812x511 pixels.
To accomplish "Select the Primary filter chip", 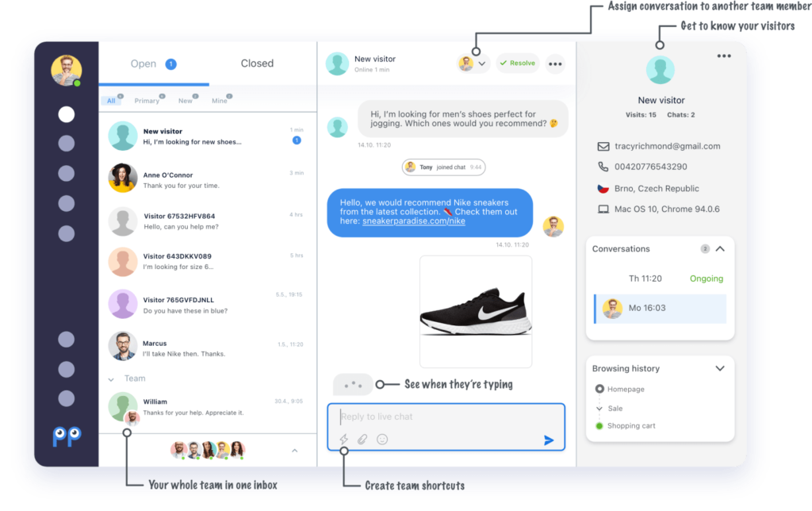I will [147, 101].
